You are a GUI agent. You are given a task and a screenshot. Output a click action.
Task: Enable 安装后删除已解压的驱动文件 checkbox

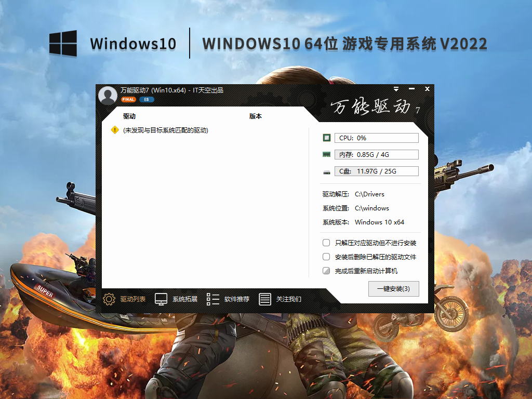point(326,257)
